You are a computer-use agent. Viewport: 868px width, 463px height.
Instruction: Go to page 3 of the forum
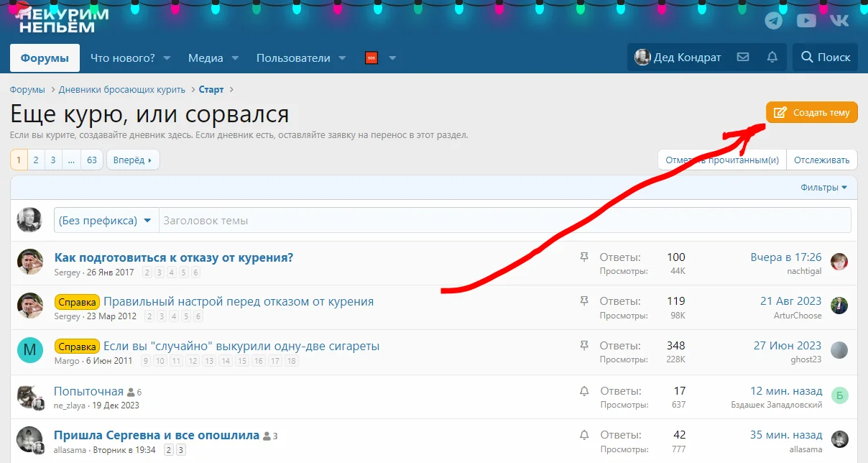pyautogui.click(x=53, y=160)
